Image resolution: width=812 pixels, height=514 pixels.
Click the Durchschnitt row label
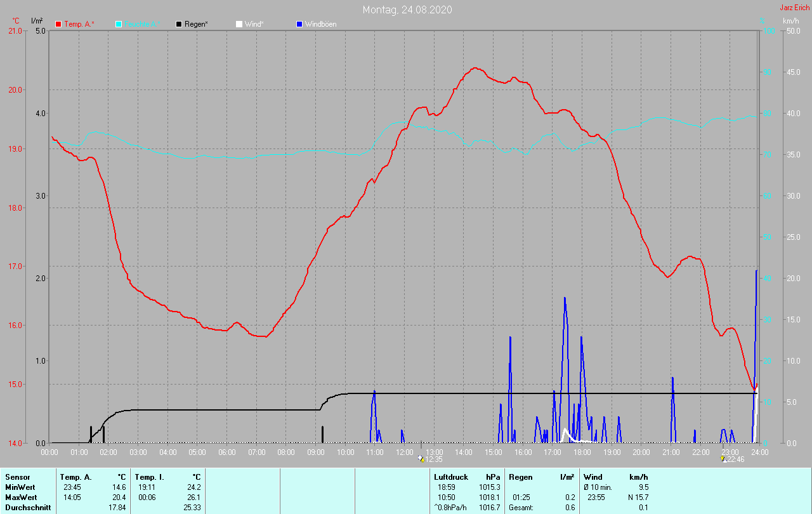click(x=28, y=508)
